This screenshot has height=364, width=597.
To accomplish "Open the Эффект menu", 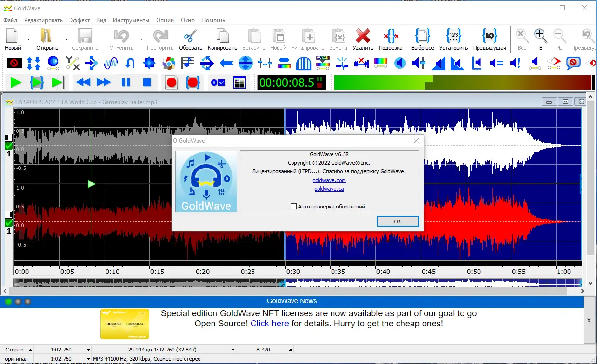I will click(x=79, y=20).
